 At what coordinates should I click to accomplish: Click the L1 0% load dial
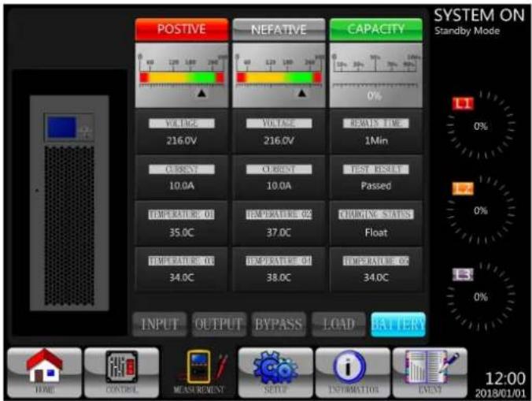tap(481, 125)
